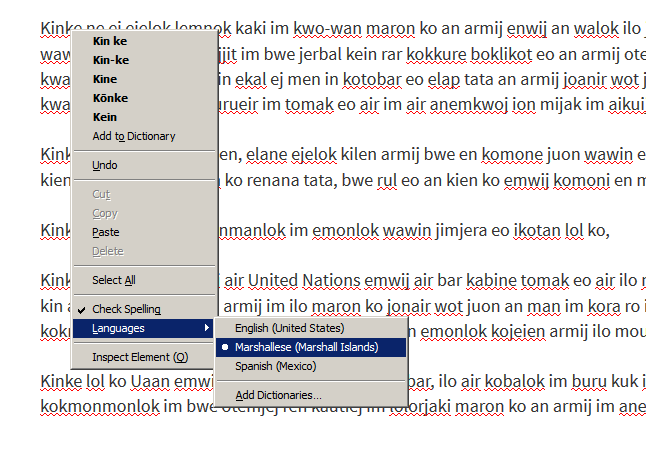
Task: Click the word "kobalok" in the text
Action: (515, 381)
